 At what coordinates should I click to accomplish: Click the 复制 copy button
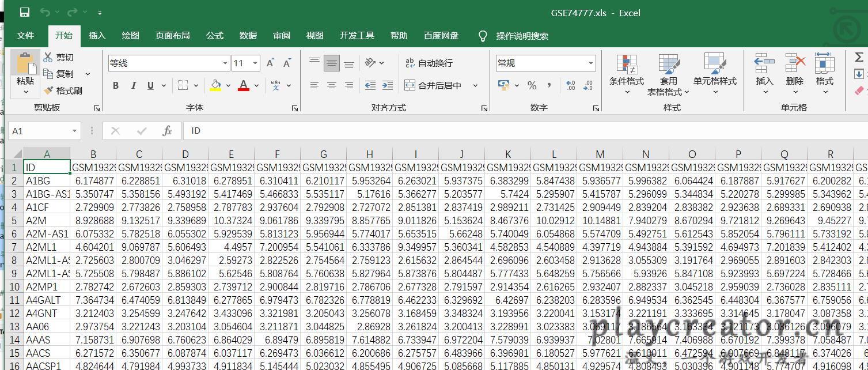(59, 74)
